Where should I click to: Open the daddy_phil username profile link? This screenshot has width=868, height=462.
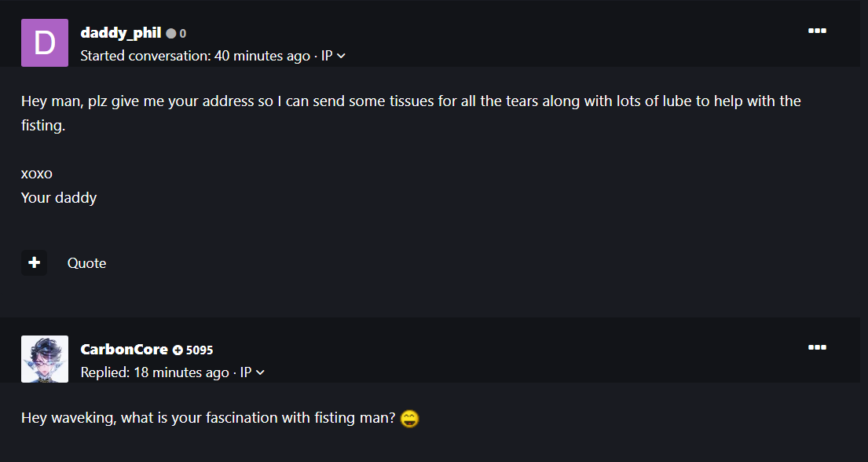tap(120, 33)
